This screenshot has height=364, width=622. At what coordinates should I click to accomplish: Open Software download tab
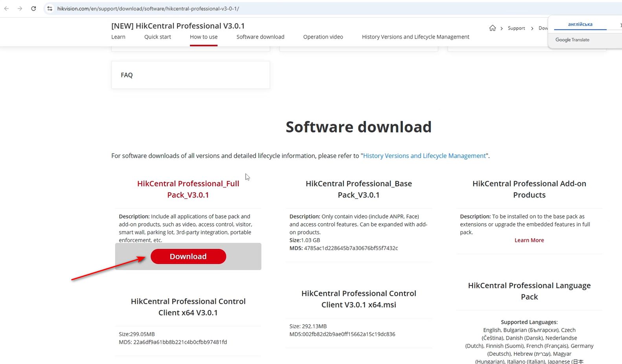click(260, 37)
